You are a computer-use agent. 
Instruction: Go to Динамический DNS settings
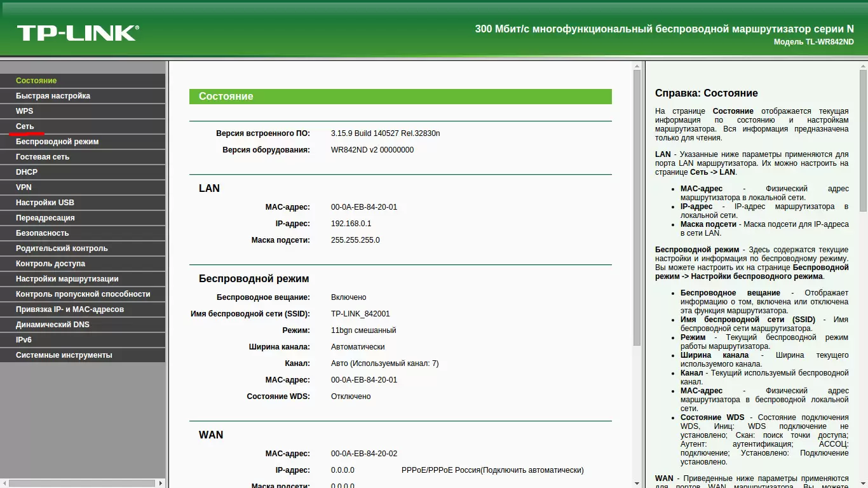tap(53, 325)
